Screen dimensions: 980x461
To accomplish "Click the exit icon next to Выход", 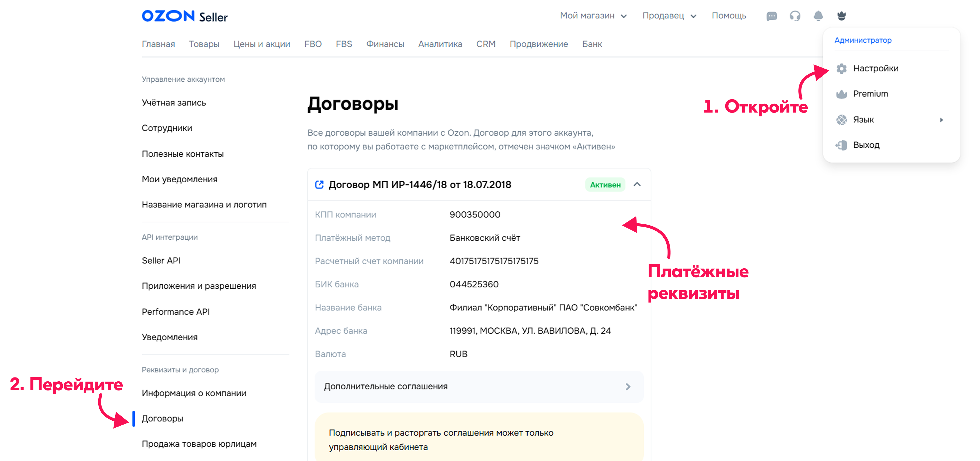I will (841, 145).
